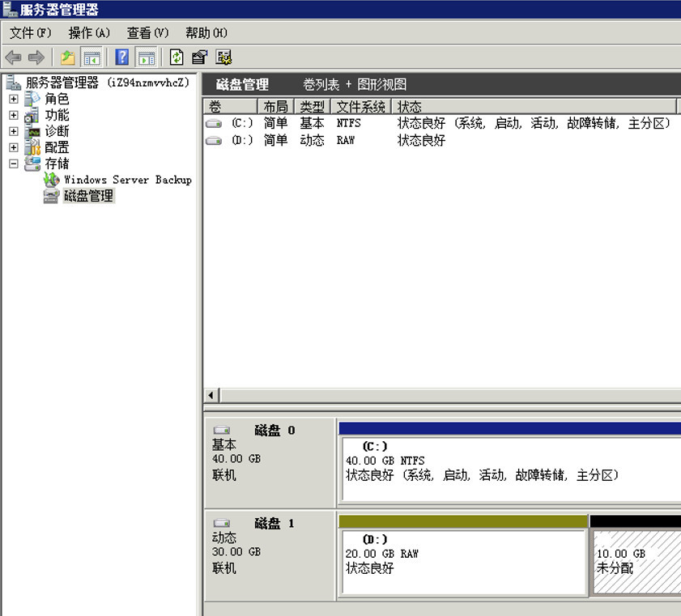Expand the 诊断 node plus box

(13, 131)
